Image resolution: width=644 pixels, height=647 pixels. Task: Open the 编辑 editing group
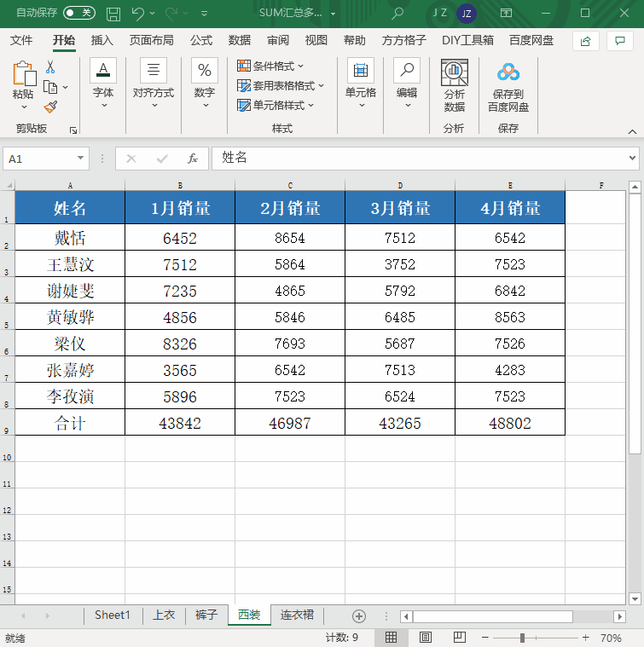pyautogui.click(x=407, y=84)
